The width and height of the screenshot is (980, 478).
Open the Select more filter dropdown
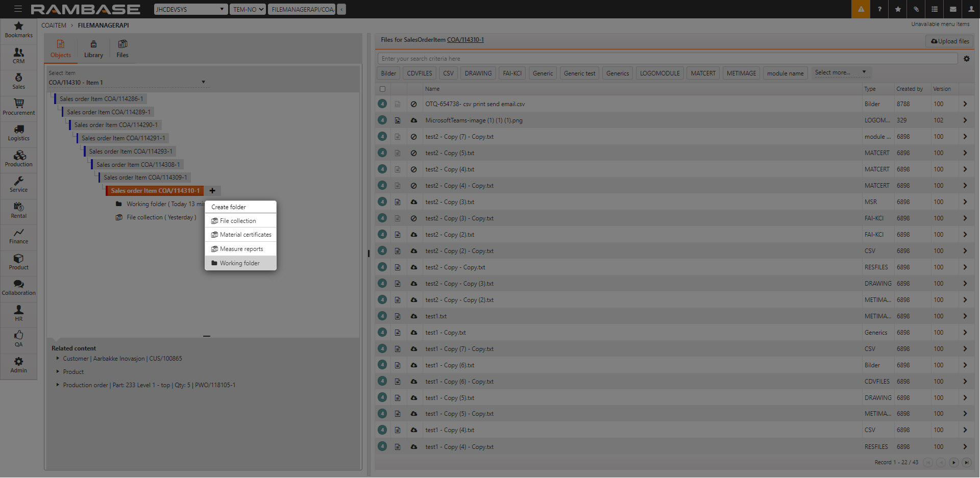(840, 72)
